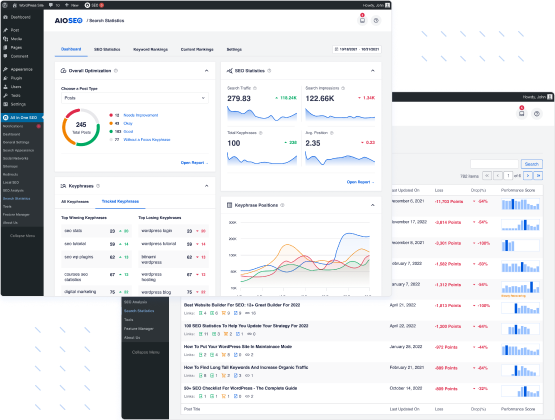The height and width of the screenshot is (420, 555).
Task: Open Howdy, John account menu in front window
Action: click(376, 5)
